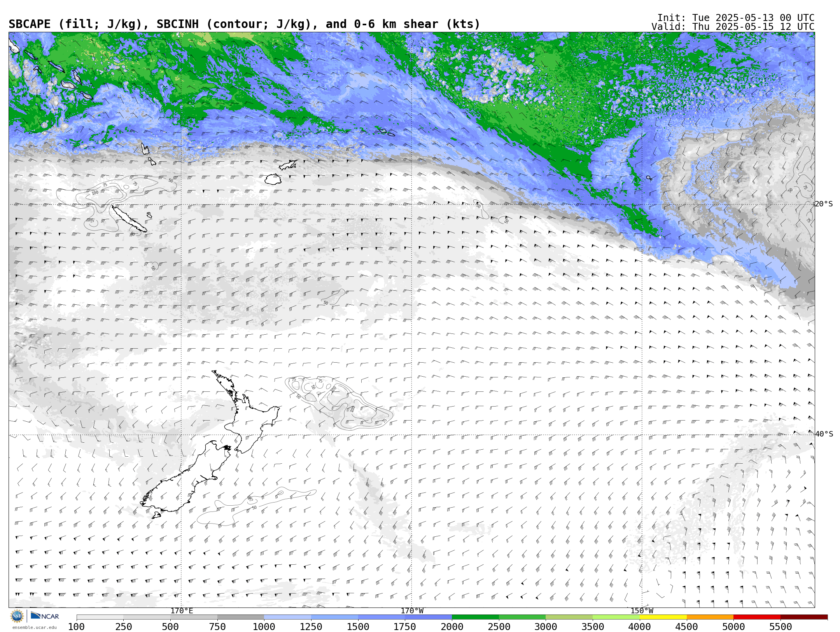Click the colorbar label 250

tap(124, 627)
